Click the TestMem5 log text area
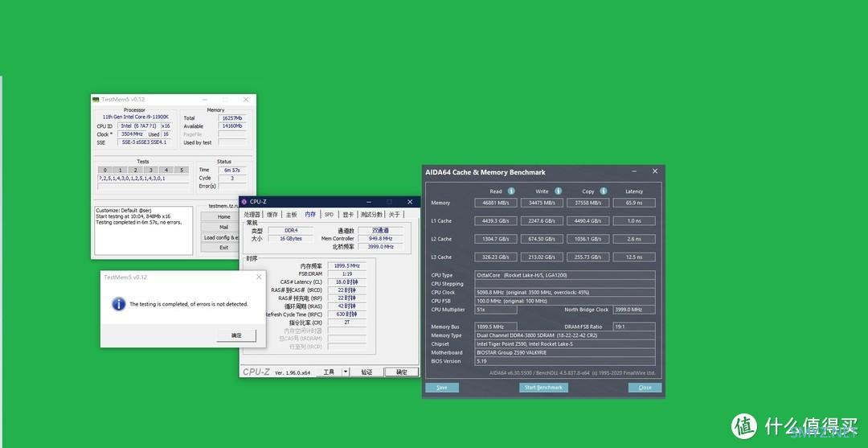 point(143,230)
